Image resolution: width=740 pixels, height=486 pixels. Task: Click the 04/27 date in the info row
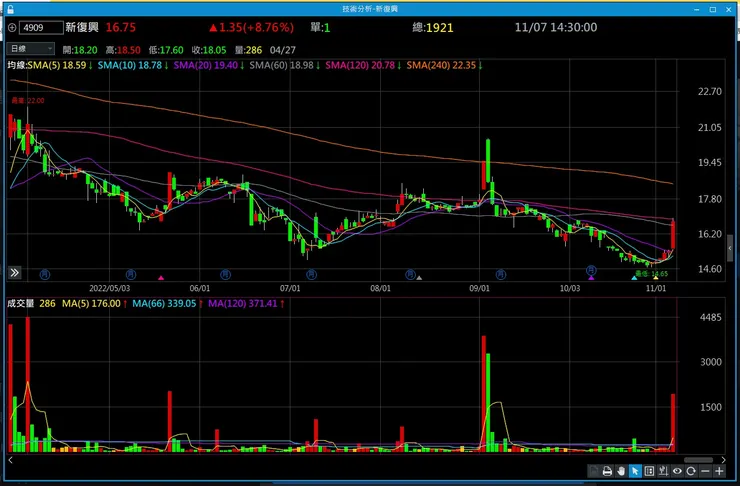(x=283, y=50)
